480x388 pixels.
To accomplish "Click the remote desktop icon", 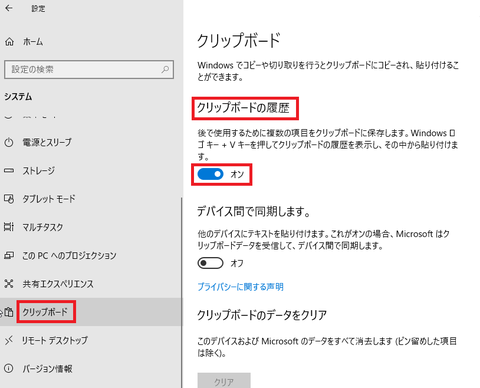I will coord(9,340).
